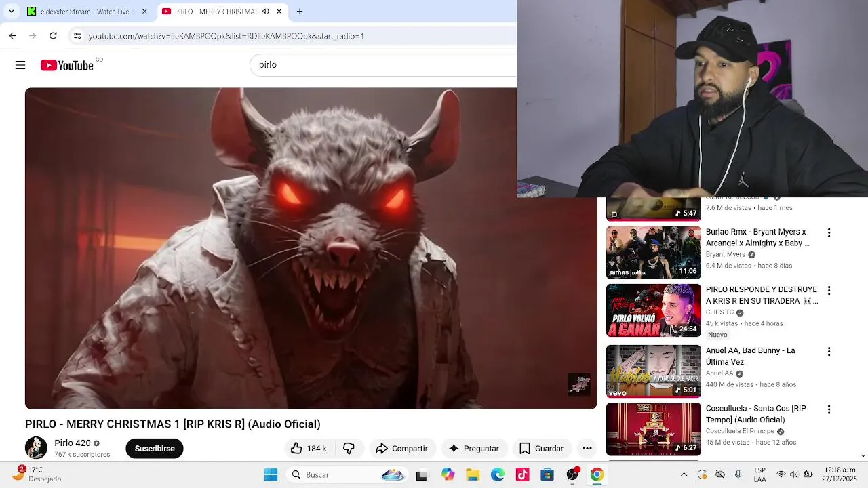This screenshot has height=488, width=868.
Task: Click the microphone icon in the system tray
Action: pyautogui.click(x=738, y=475)
